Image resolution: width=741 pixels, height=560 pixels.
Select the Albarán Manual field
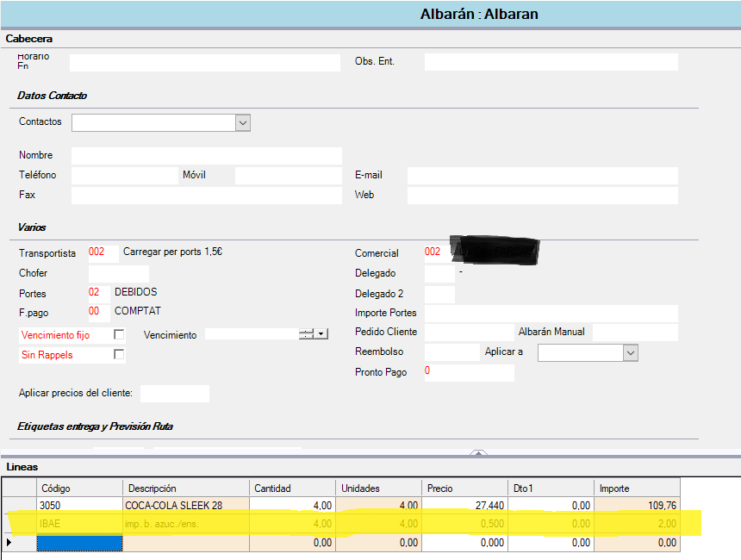[x=635, y=333]
